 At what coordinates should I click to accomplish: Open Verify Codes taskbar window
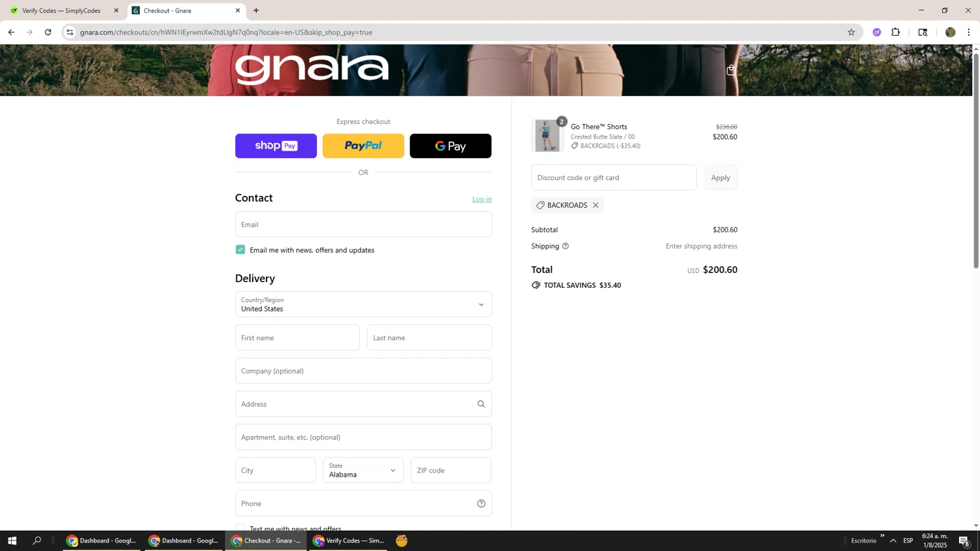(348, 541)
